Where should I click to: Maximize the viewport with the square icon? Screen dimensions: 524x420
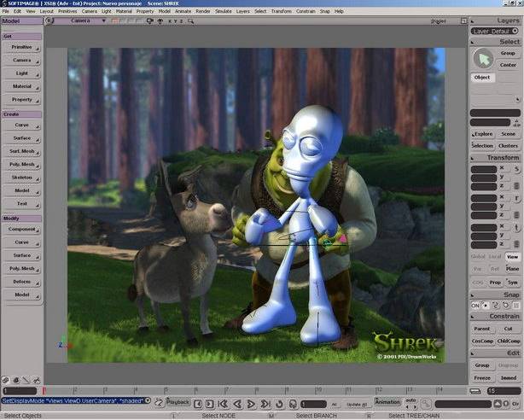point(463,20)
